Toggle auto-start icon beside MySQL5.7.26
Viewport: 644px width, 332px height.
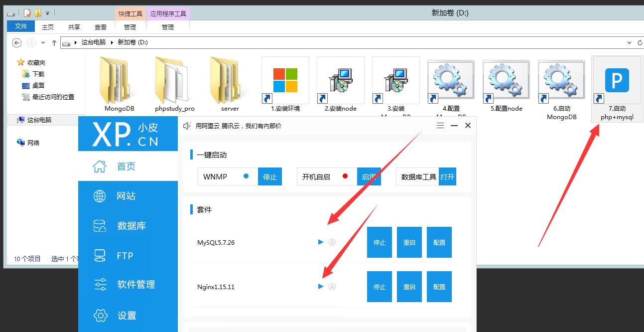332,242
